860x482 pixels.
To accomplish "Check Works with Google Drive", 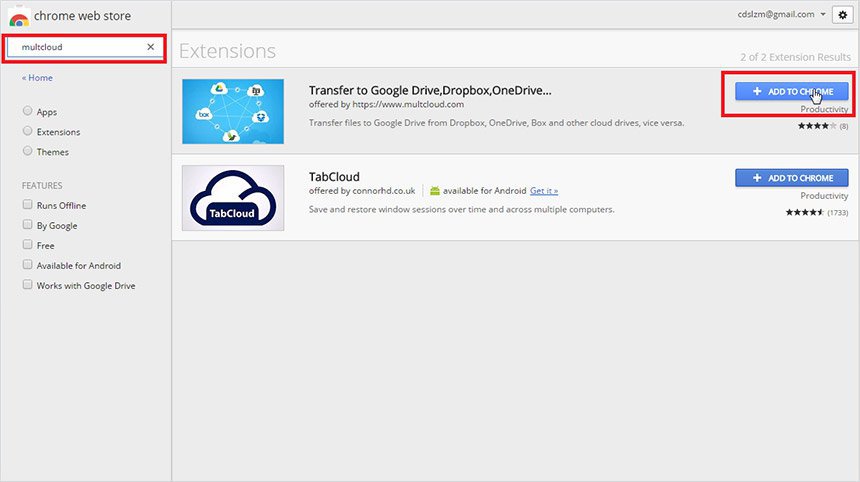I will (x=27, y=285).
